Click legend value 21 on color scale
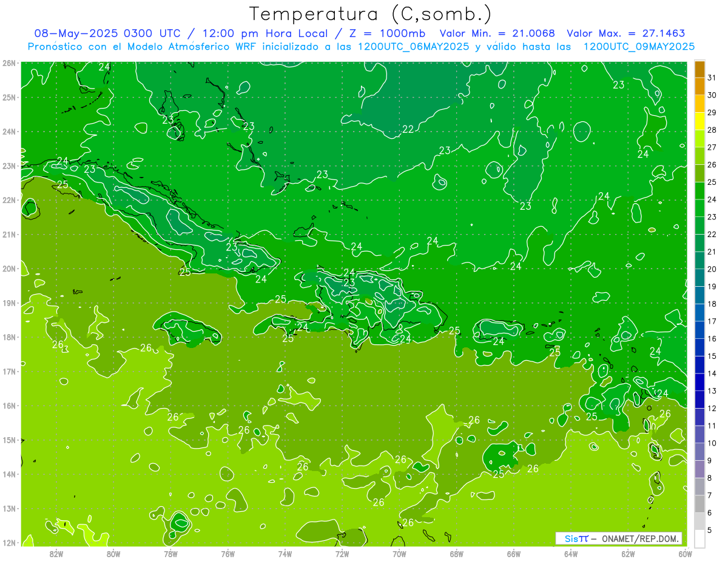Viewport: 728px width, 562px height. tap(712, 252)
